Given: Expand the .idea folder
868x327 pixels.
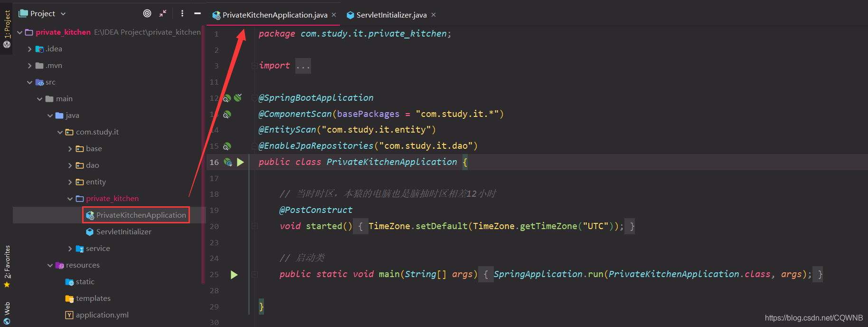Looking at the screenshot, I should 29,49.
